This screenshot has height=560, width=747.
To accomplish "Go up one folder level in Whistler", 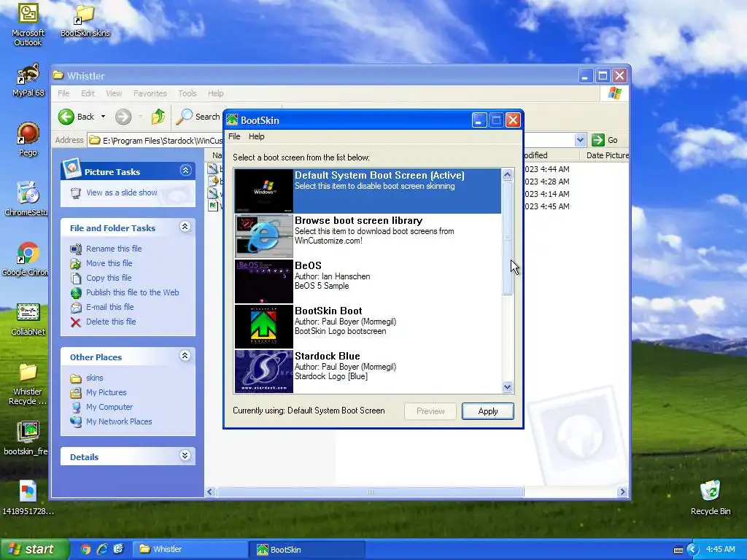I will (x=158, y=117).
